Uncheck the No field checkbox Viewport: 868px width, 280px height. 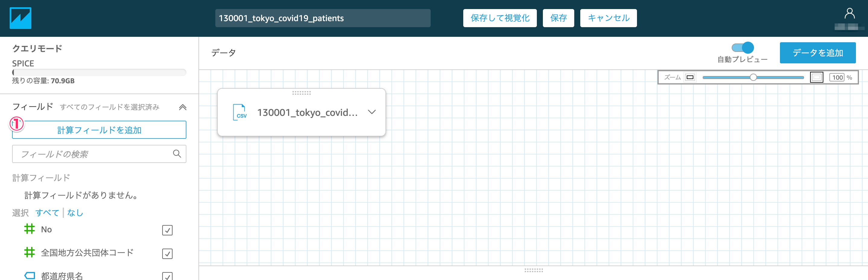click(167, 230)
